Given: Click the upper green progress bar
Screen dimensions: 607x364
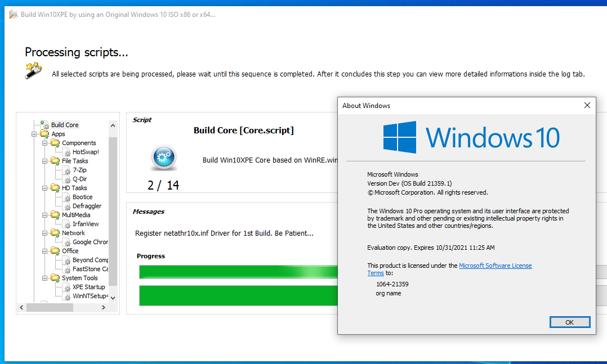Looking at the screenshot, I should click(x=238, y=272).
